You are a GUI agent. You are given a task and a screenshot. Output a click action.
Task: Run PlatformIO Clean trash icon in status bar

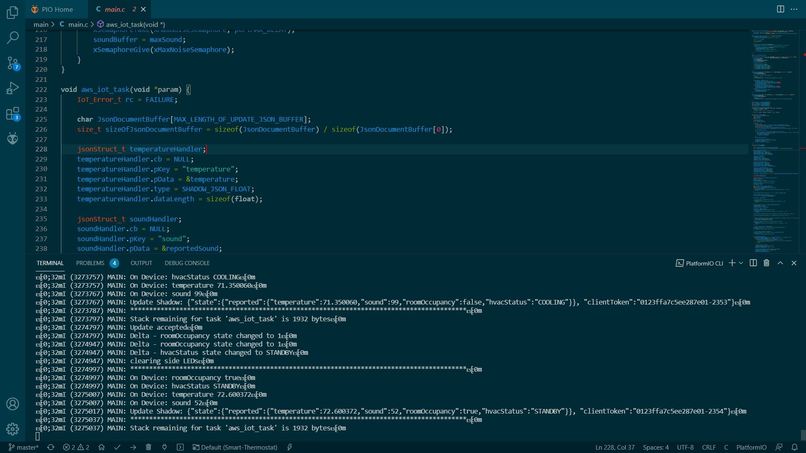pos(149,447)
